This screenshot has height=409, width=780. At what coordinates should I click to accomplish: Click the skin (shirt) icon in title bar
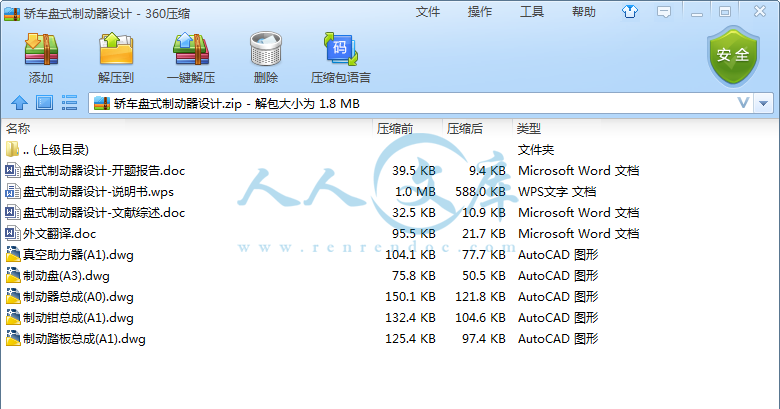pos(630,11)
